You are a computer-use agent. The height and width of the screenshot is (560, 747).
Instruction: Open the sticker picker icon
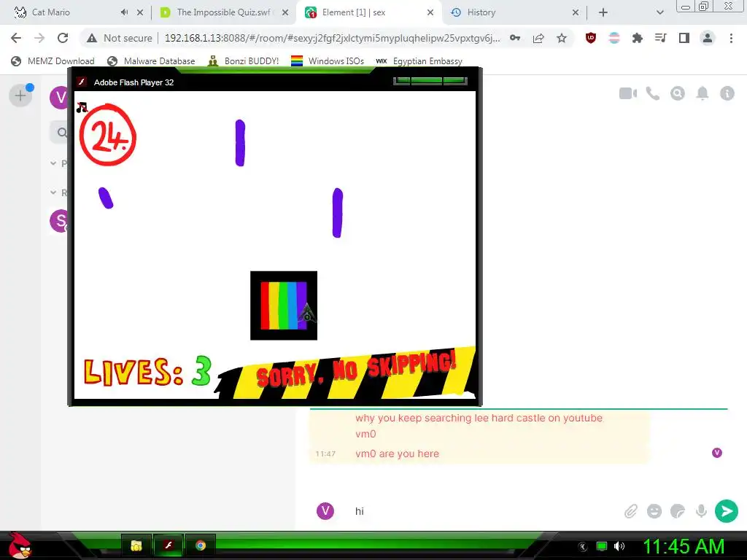click(678, 511)
